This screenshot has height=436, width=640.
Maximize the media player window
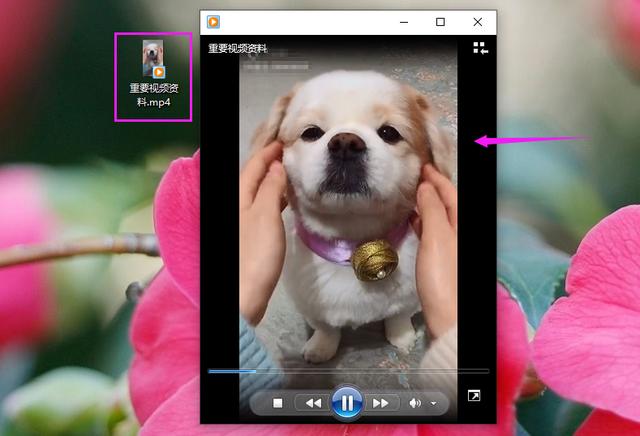[440, 22]
